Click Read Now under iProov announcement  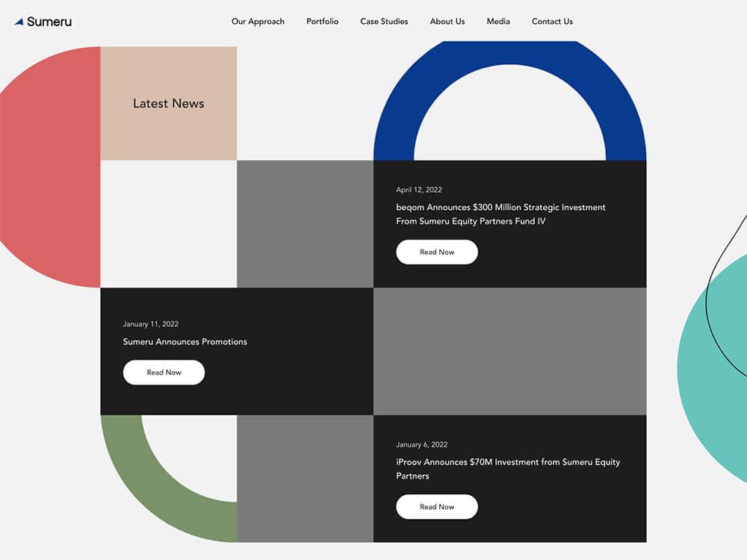tap(437, 507)
